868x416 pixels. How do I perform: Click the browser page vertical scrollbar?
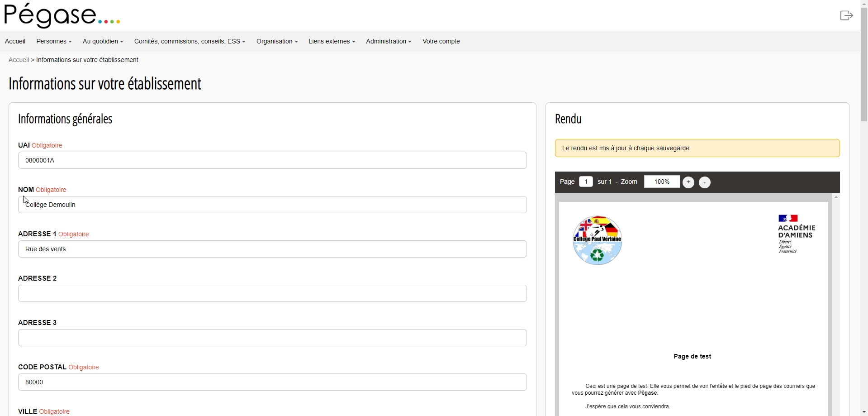pyautogui.click(x=864, y=63)
